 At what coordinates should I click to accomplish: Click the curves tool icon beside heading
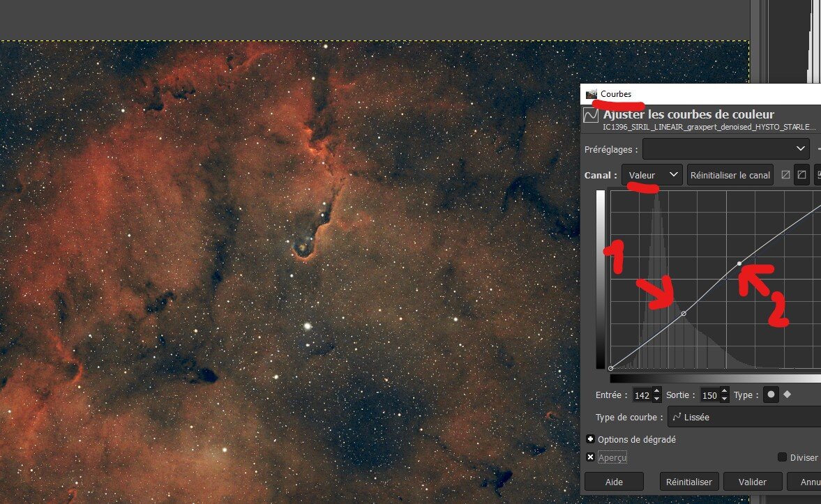coord(591,115)
